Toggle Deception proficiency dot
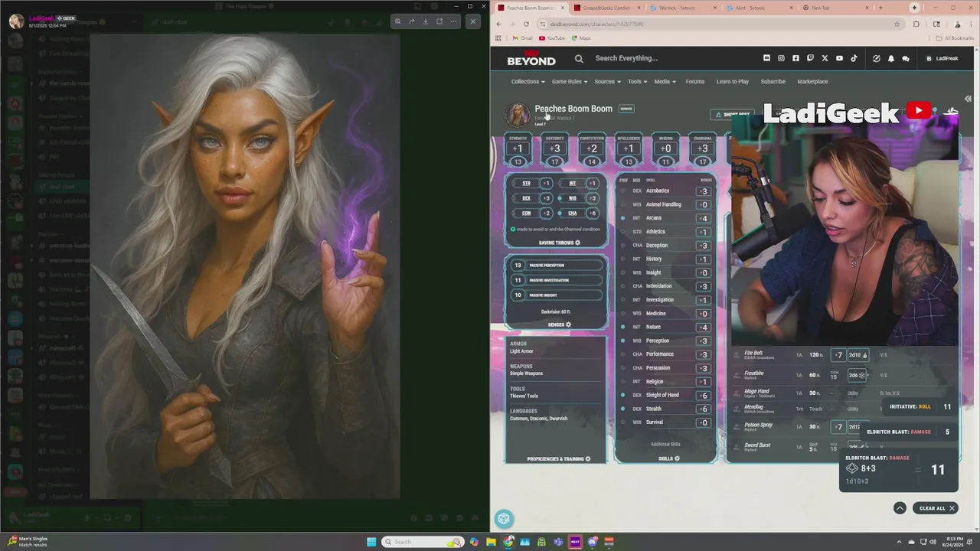Screen dimensions: 980x551 622,246
